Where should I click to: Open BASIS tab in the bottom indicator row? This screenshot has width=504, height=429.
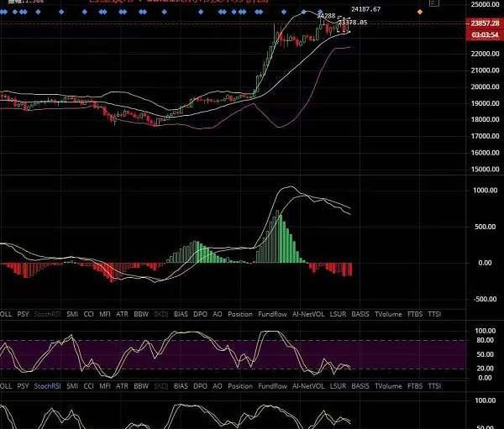(360, 385)
